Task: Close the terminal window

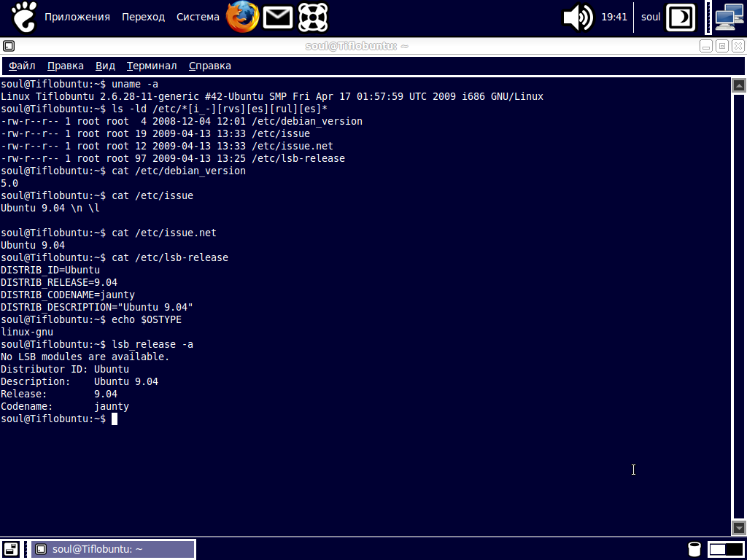Action: 738,46
